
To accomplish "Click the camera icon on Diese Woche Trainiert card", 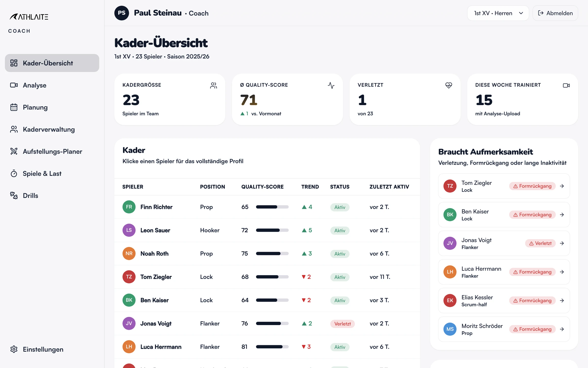I will click(x=566, y=85).
